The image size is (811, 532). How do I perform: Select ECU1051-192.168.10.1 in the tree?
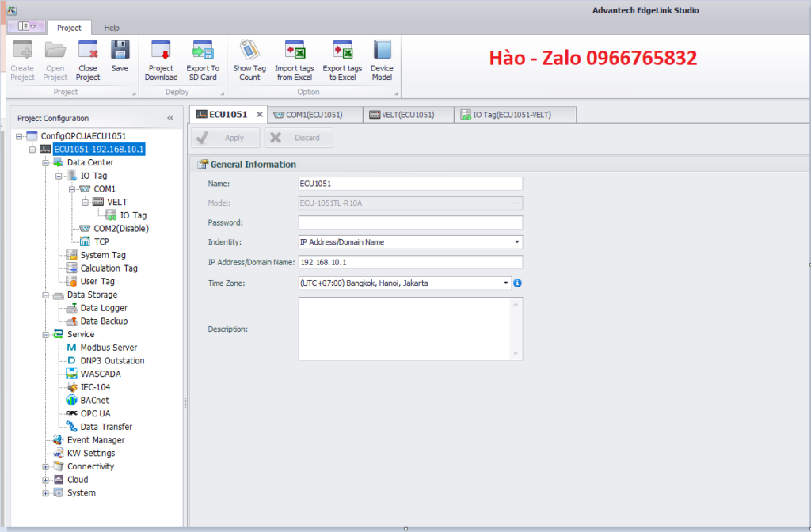99,150
